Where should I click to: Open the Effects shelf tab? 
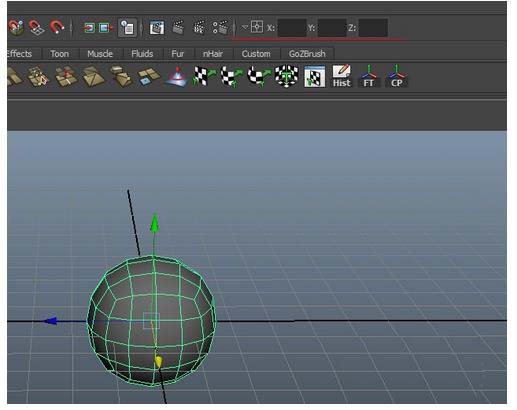pos(21,54)
